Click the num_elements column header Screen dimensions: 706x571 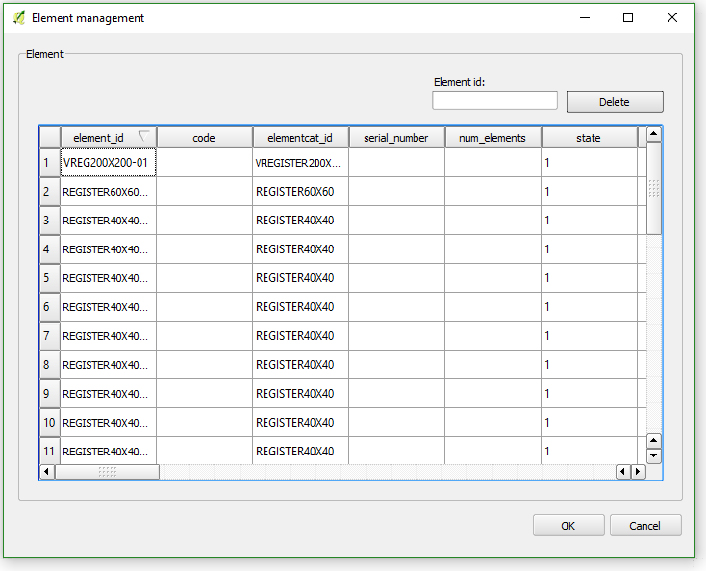pyautogui.click(x=492, y=138)
